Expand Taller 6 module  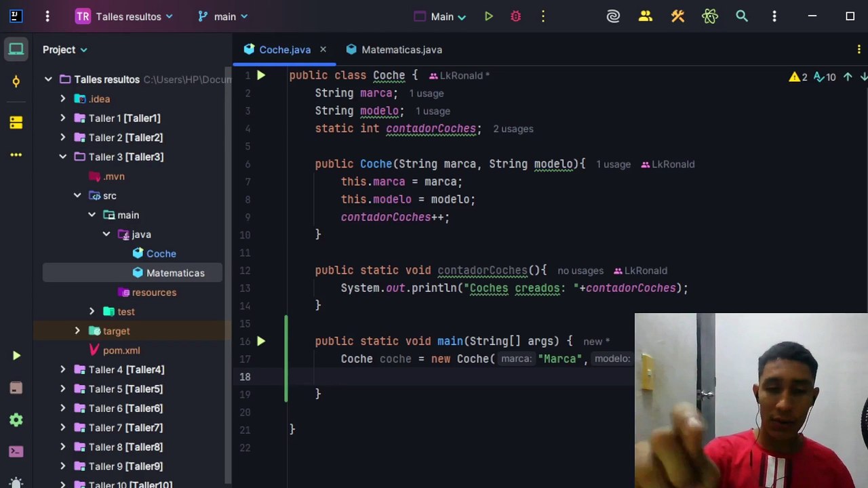click(x=63, y=408)
